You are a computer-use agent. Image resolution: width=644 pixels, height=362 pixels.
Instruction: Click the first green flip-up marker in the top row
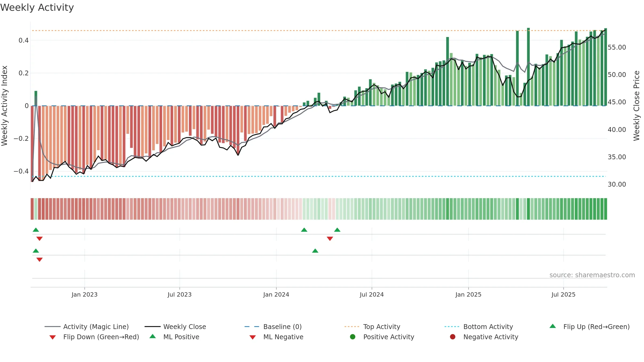tap(36, 230)
